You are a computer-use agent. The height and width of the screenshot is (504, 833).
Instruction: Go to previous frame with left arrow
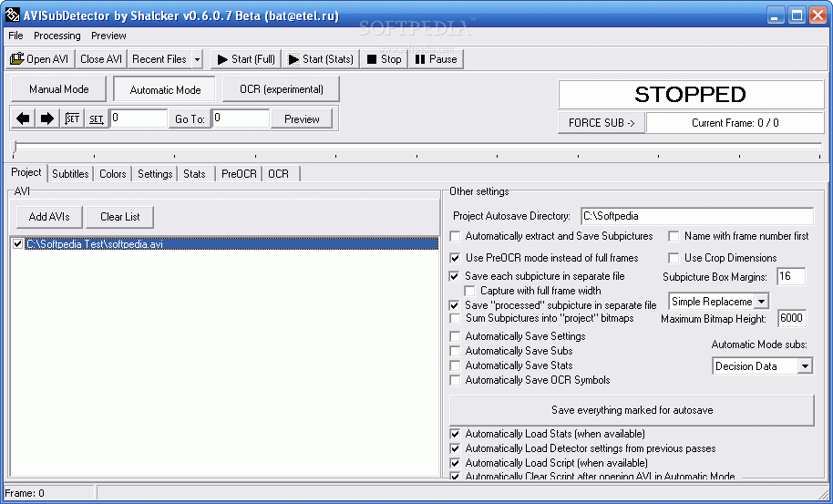point(23,118)
